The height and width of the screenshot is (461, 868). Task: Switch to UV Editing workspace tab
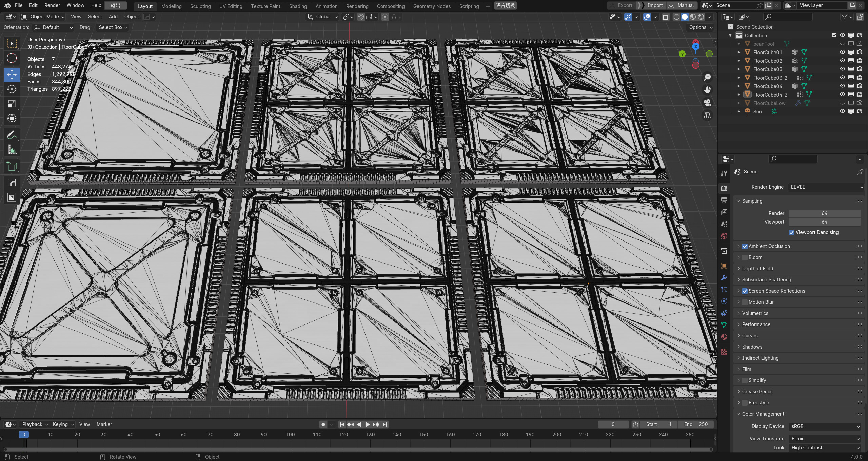pos(231,6)
